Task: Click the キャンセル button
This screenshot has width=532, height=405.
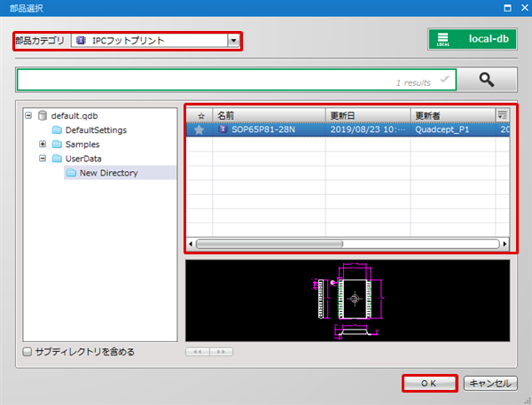Action: tap(490, 384)
